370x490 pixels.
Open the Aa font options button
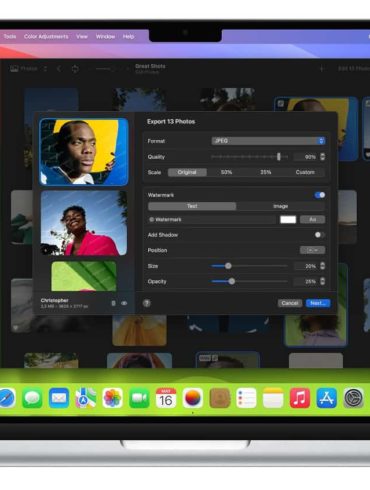click(x=312, y=219)
